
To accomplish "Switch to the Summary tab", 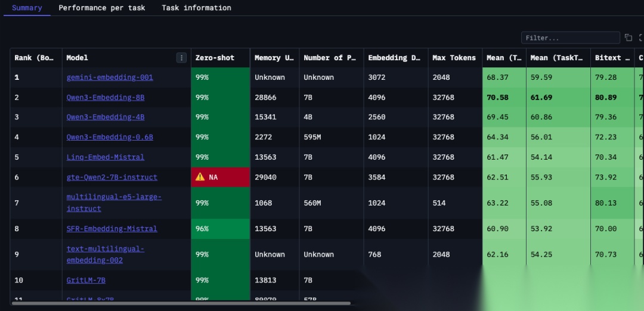I will click(x=27, y=8).
